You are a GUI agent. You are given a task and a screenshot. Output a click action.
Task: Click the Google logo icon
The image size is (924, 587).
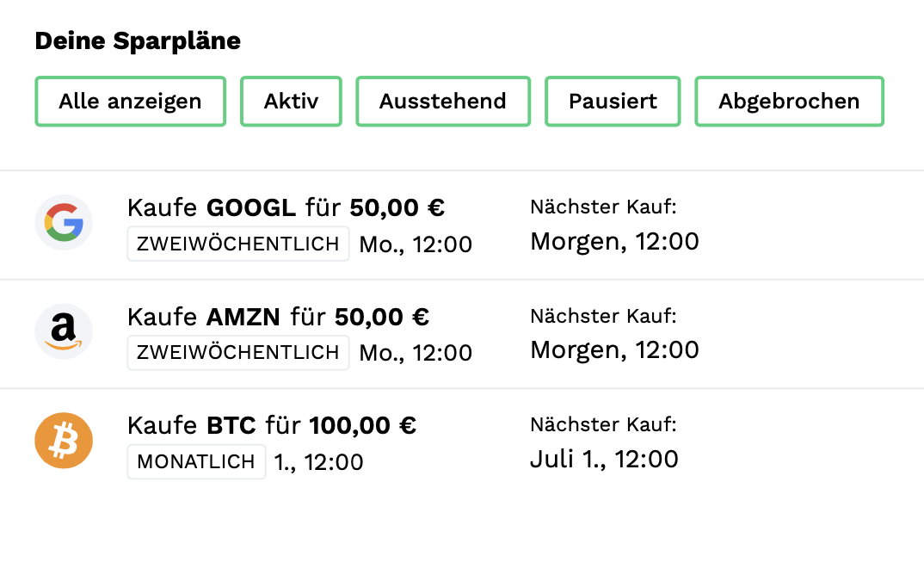(x=64, y=223)
